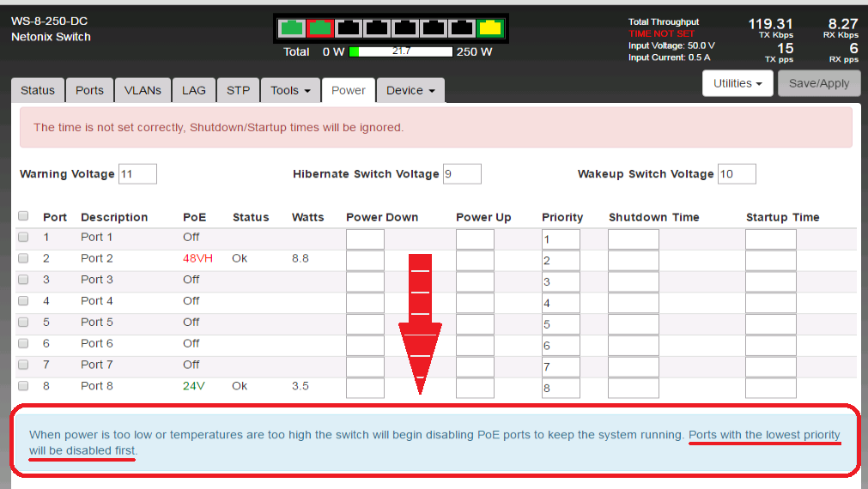The height and width of the screenshot is (489, 868).
Task: Click the port 6 icon in switch diagram
Action: pos(434,27)
